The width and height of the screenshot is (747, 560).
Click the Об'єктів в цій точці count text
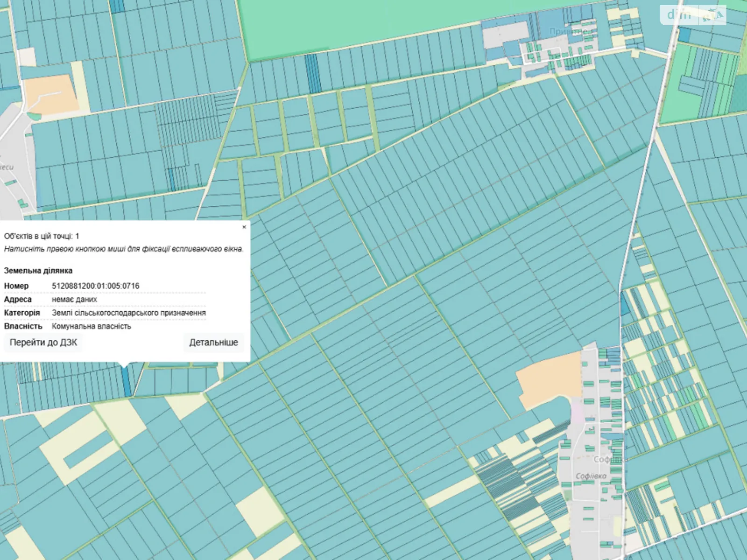(42, 236)
